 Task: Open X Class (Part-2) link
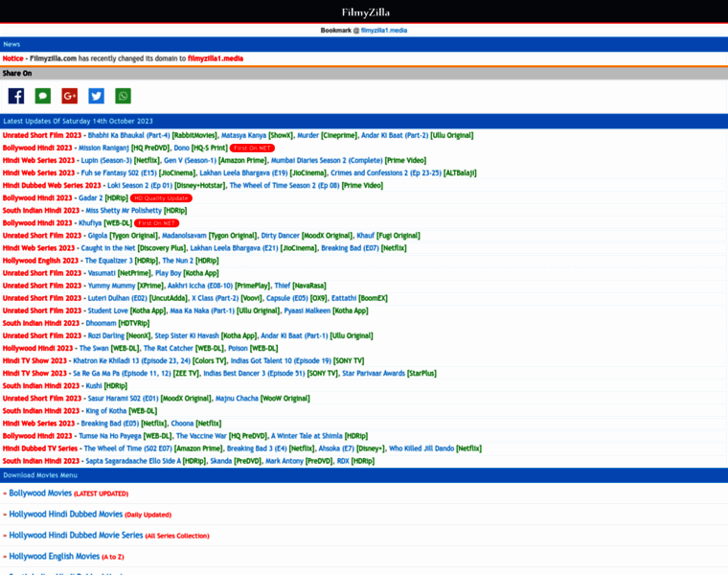215,298
